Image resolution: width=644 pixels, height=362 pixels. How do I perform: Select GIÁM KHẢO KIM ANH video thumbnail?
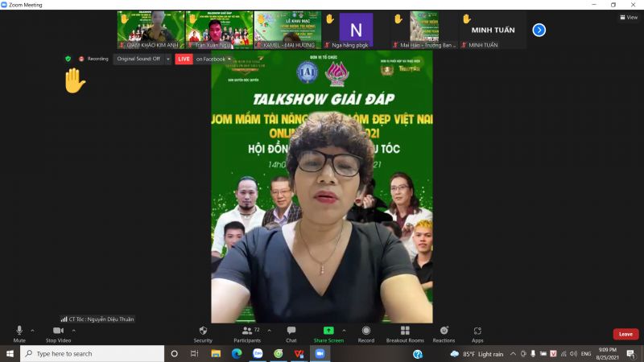pos(151,30)
